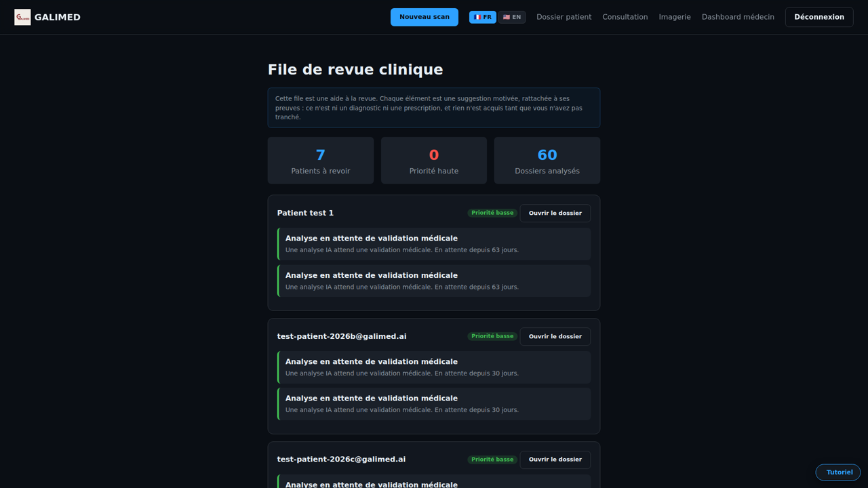Open the Tutoriel helper button
This screenshot has width=868, height=488.
pos(838,472)
